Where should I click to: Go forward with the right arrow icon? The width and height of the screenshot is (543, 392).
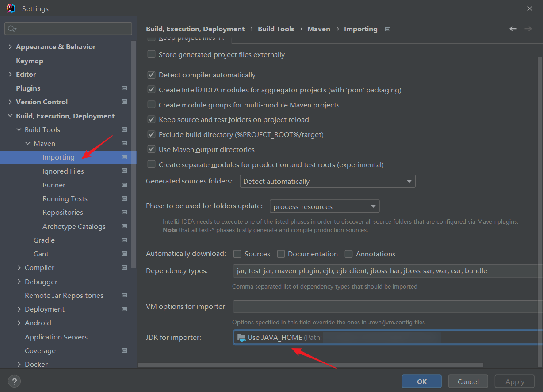pos(528,29)
